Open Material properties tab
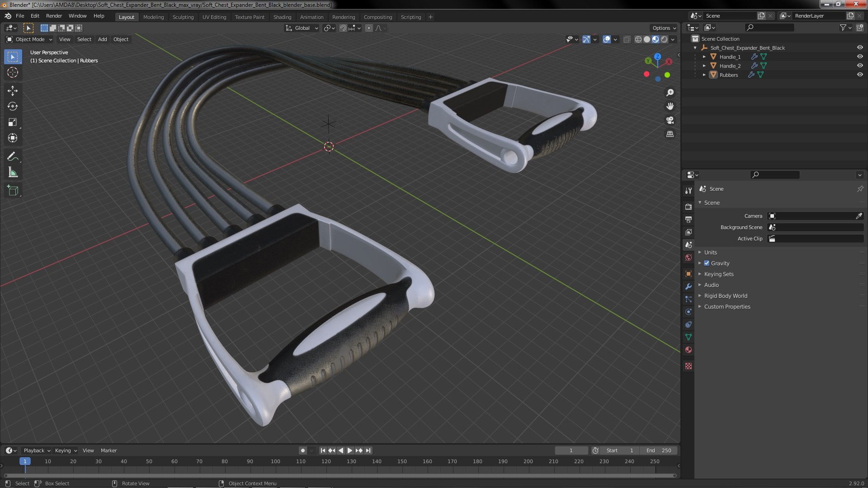868x488 pixels. [x=689, y=350]
